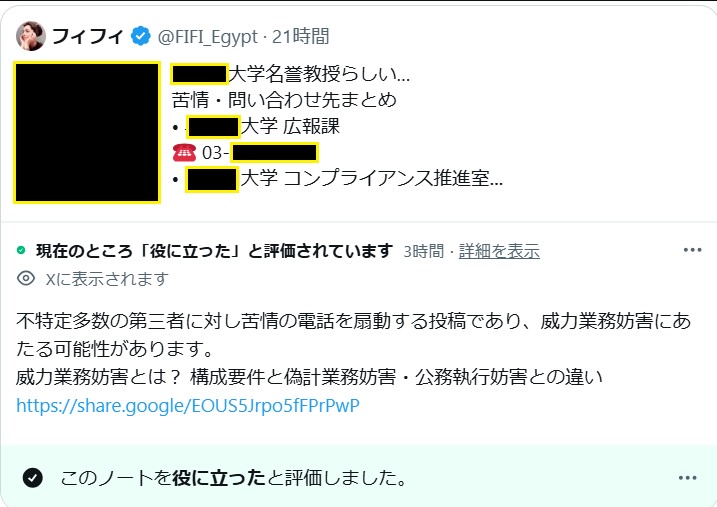Screen dimensions: 717x507
Task: Open the three-dot menu beside 詳細を表示
Action: (692, 250)
